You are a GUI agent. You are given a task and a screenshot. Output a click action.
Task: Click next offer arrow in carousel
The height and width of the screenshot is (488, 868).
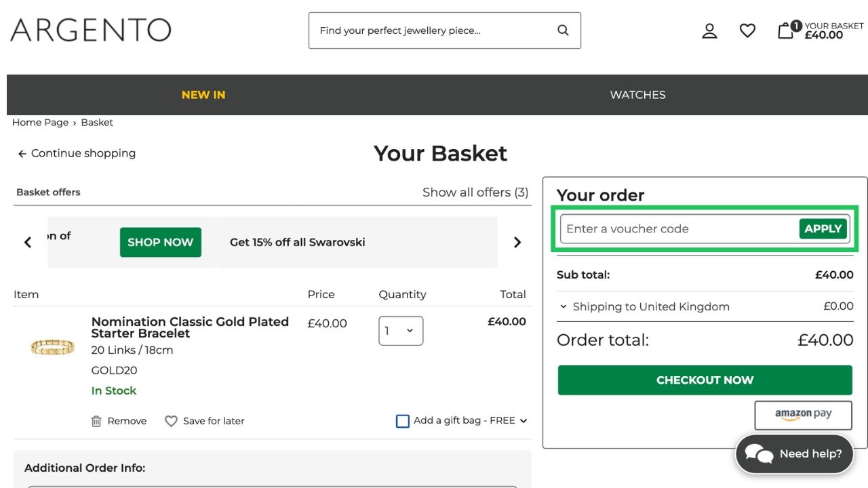pyautogui.click(x=517, y=242)
